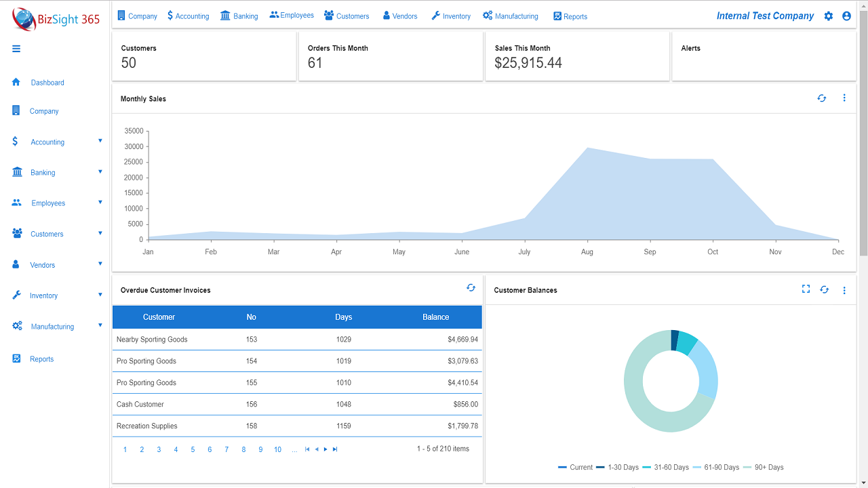Open the Inventory top menu
This screenshot has width=868, height=488.
pos(451,16)
